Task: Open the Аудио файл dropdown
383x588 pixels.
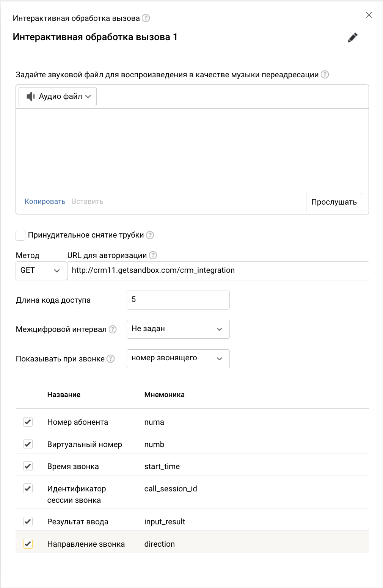Action: coord(58,97)
